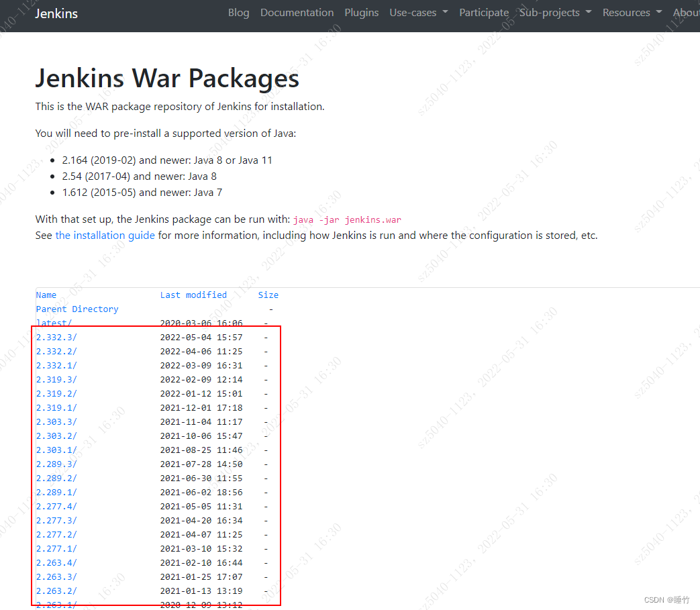This screenshot has height=610, width=700.
Task: Open the 2.277.2/ directory
Action: coord(56,535)
